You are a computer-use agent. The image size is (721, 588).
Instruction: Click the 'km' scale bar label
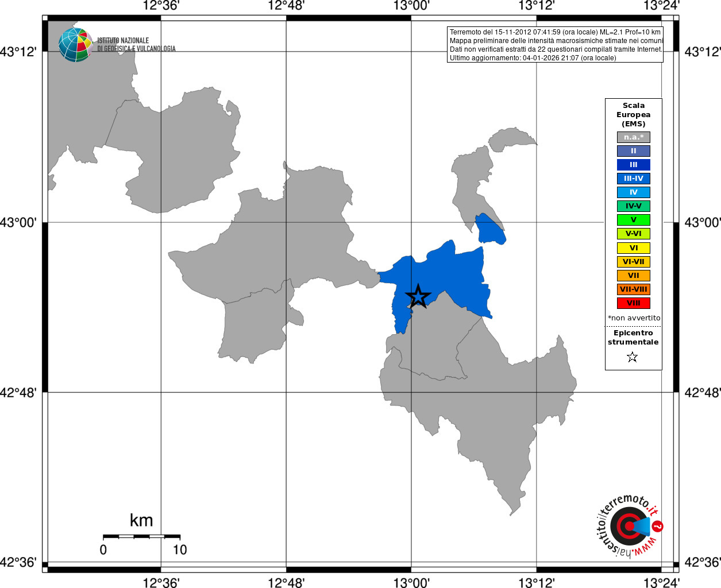(x=141, y=520)
